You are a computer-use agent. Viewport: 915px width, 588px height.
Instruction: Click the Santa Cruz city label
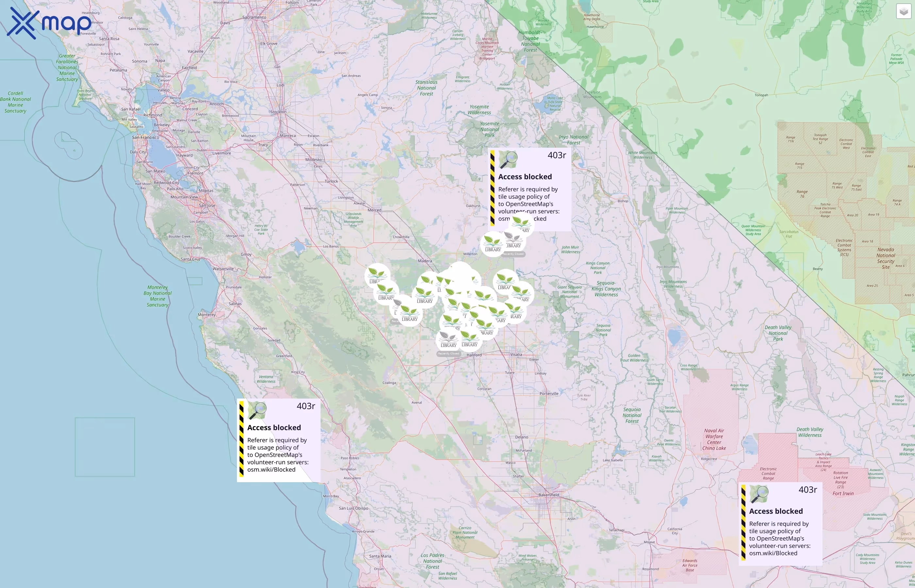pyautogui.click(x=191, y=259)
